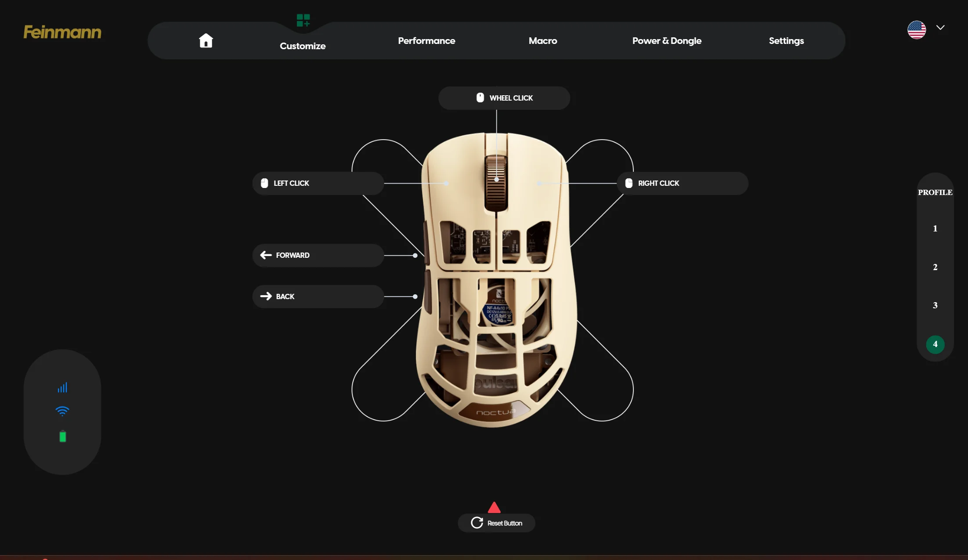Select profile 1

[x=935, y=228]
